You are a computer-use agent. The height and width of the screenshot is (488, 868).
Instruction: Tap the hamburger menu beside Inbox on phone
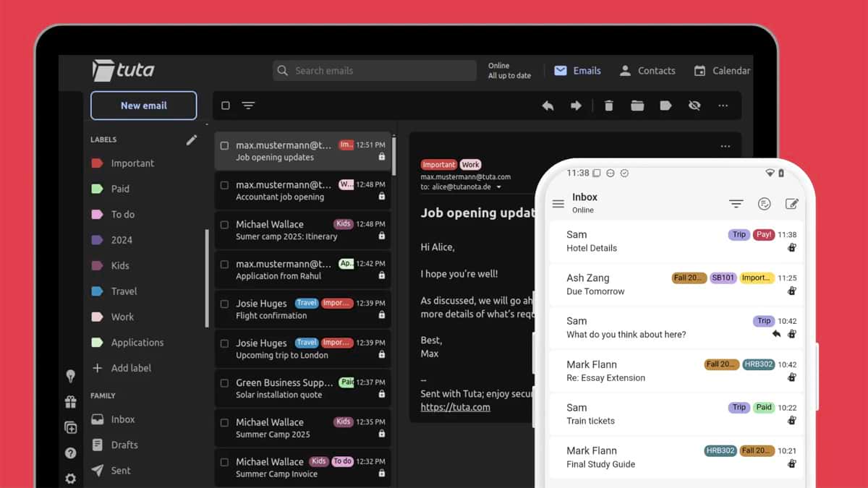[x=558, y=203]
